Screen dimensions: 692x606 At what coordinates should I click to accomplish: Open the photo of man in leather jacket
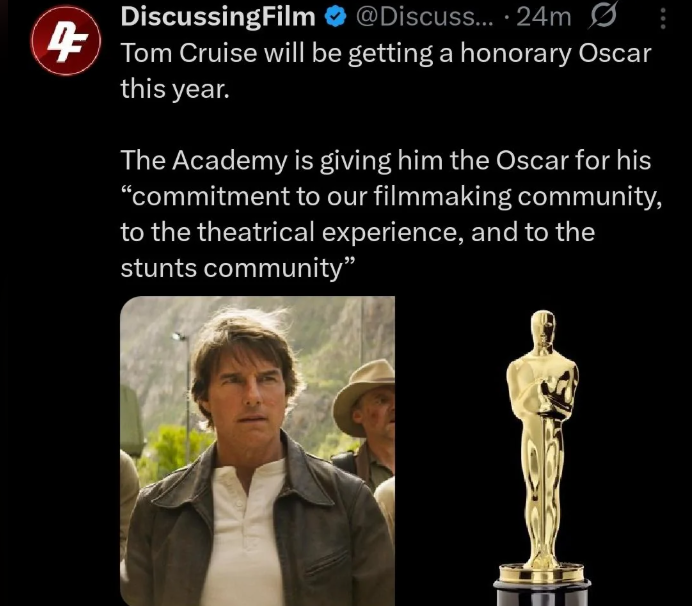tap(257, 451)
